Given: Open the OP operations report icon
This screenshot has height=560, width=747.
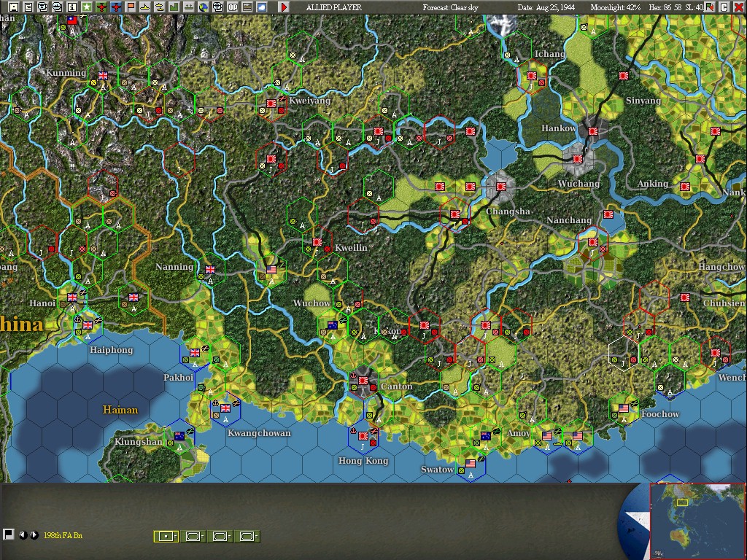Looking at the screenshot, I should (233, 7).
